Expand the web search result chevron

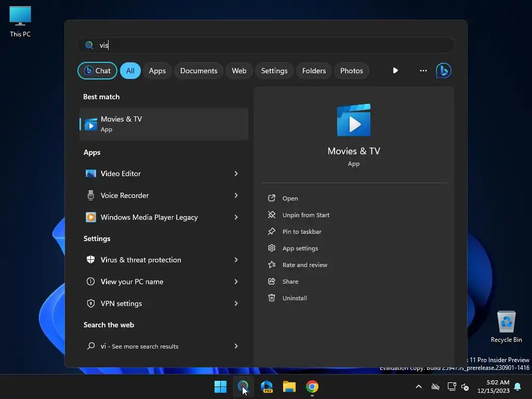pyautogui.click(x=236, y=346)
